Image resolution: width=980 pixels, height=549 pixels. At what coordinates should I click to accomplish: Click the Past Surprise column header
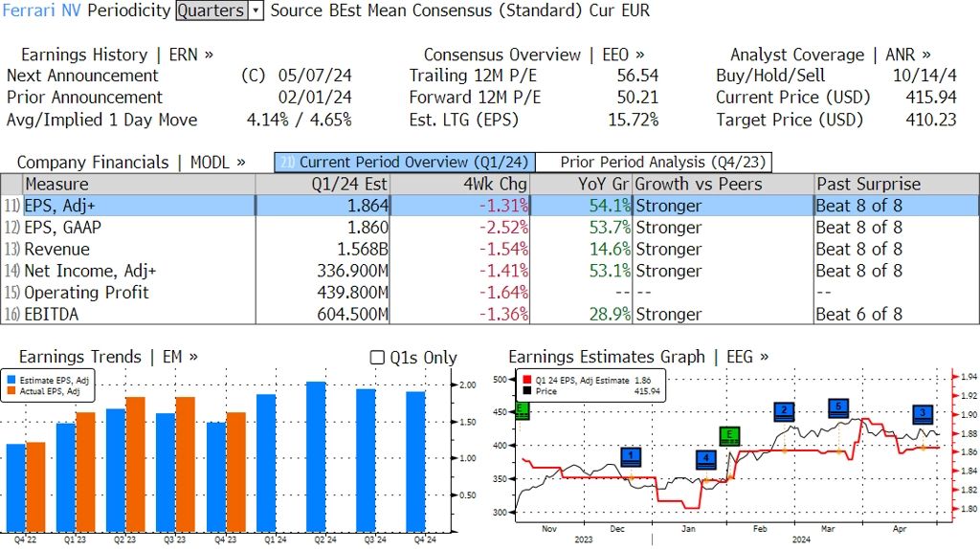click(896, 185)
